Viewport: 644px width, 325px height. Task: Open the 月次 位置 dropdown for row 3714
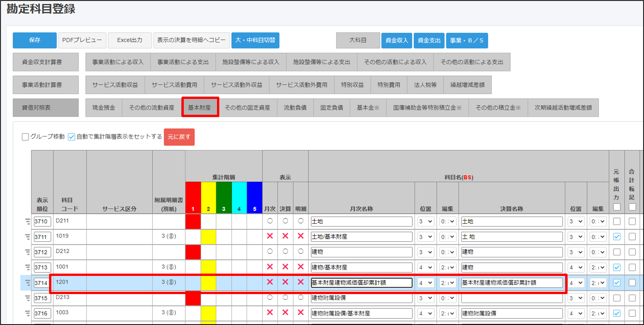425,283
